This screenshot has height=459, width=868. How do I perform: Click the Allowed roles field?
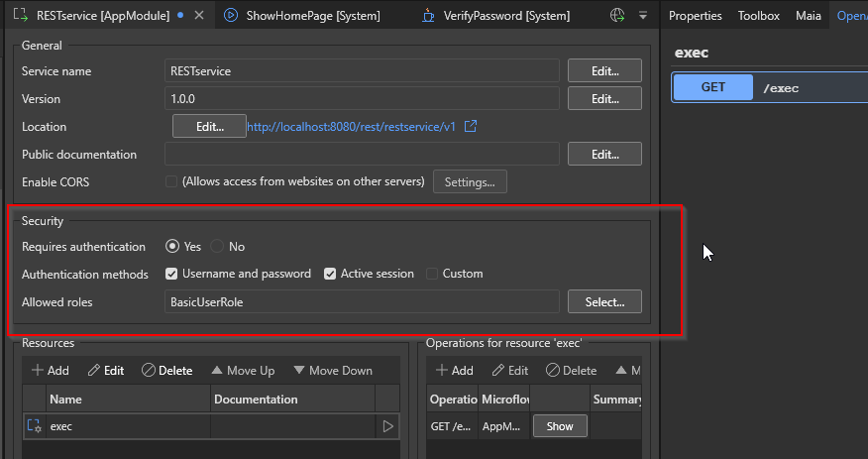point(362,301)
